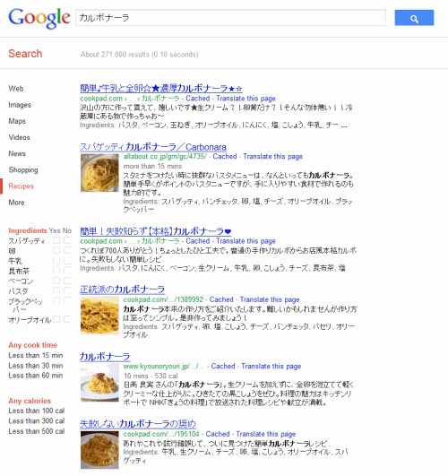
Task: Click Translate this page for kyounoryouri result
Action: pos(271,367)
